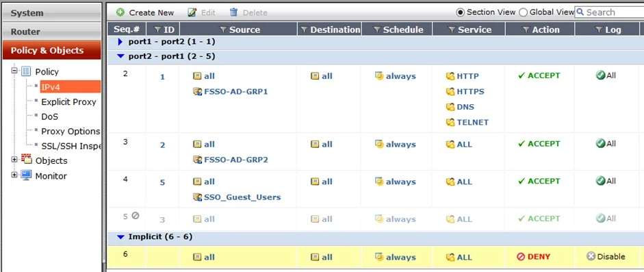Select the Global View radio button
Viewport: 644px width, 272px height.
coord(524,12)
